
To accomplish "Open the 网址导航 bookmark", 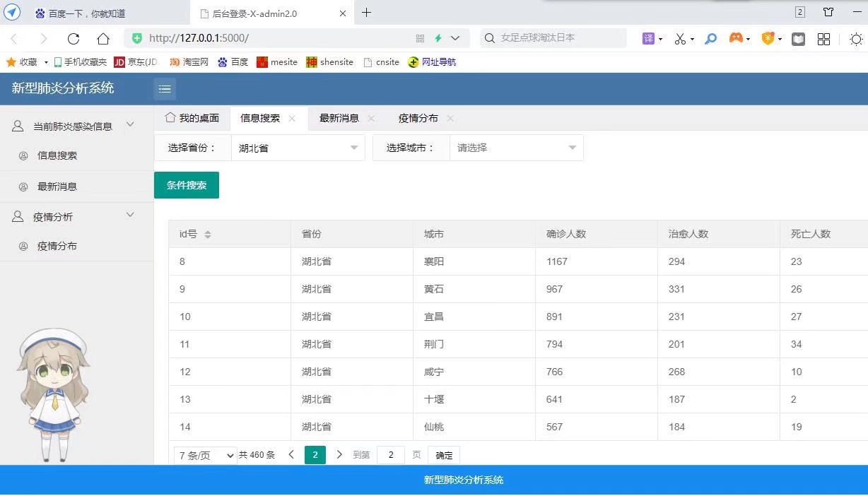I will pyautogui.click(x=432, y=62).
